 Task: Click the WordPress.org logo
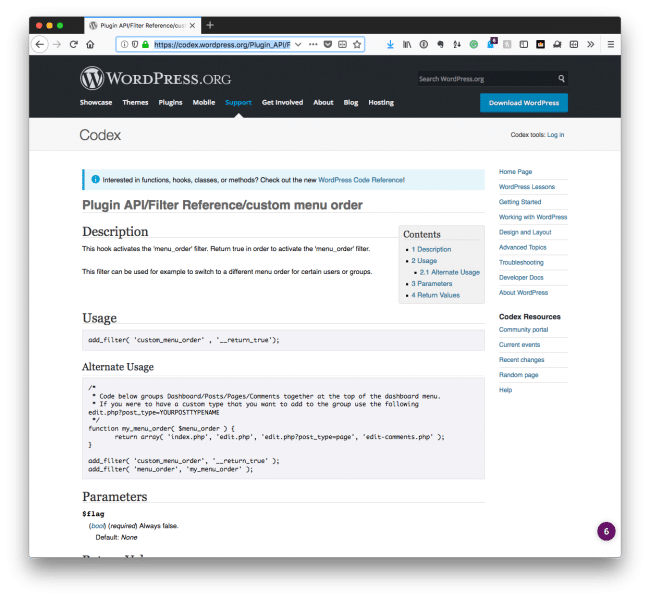point(155,78)
